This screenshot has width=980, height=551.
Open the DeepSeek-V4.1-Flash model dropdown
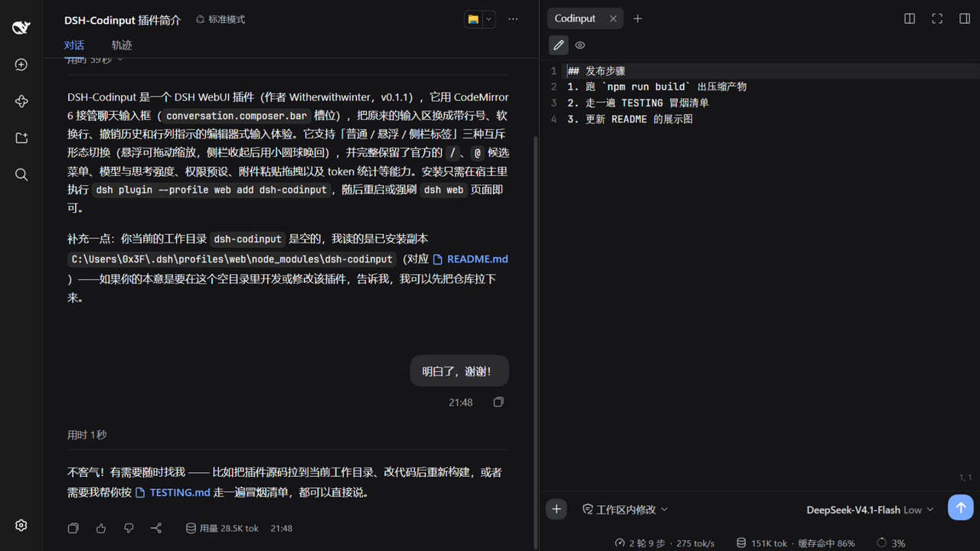[870, 510]
